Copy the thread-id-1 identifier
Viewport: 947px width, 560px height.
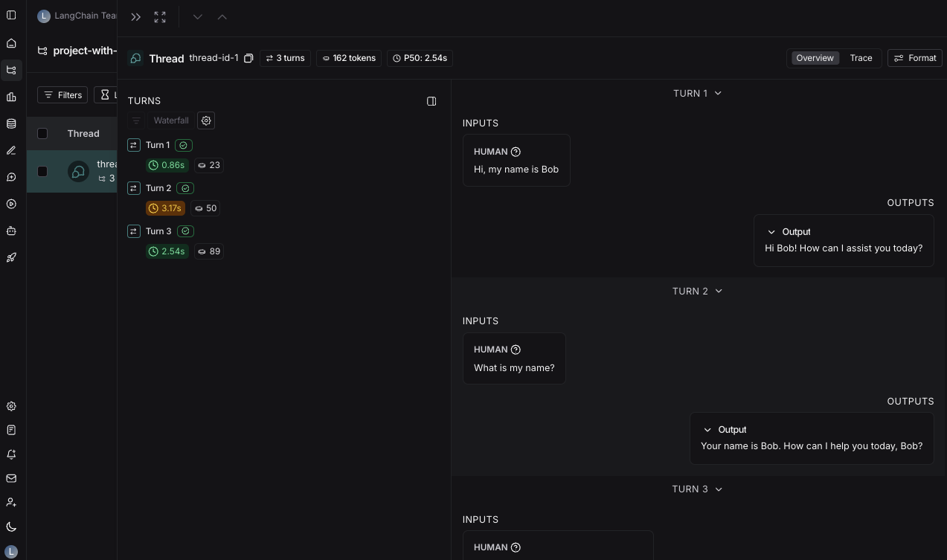click(248, 58)
